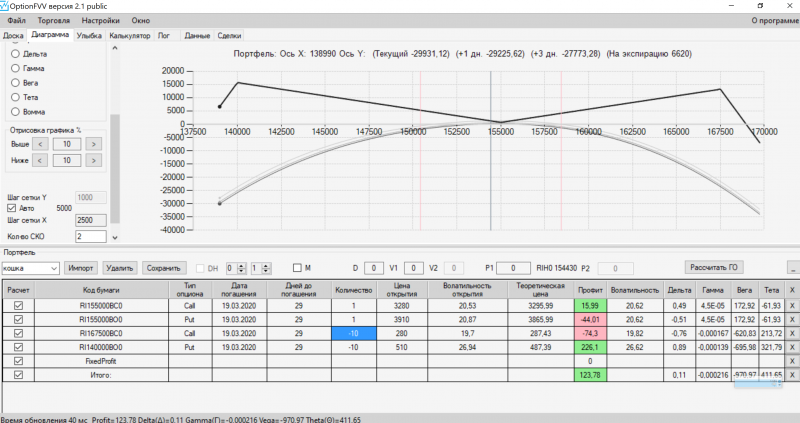Click the Выше percent value field
The width and height of the screenshot is (800, 423).
(67, 144)
